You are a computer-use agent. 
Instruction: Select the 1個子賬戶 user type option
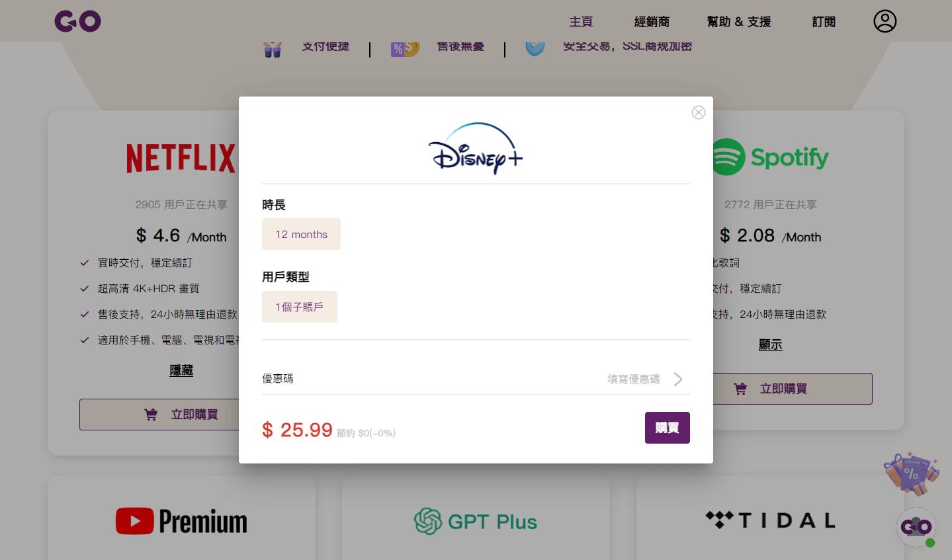(x=300, y=307)
